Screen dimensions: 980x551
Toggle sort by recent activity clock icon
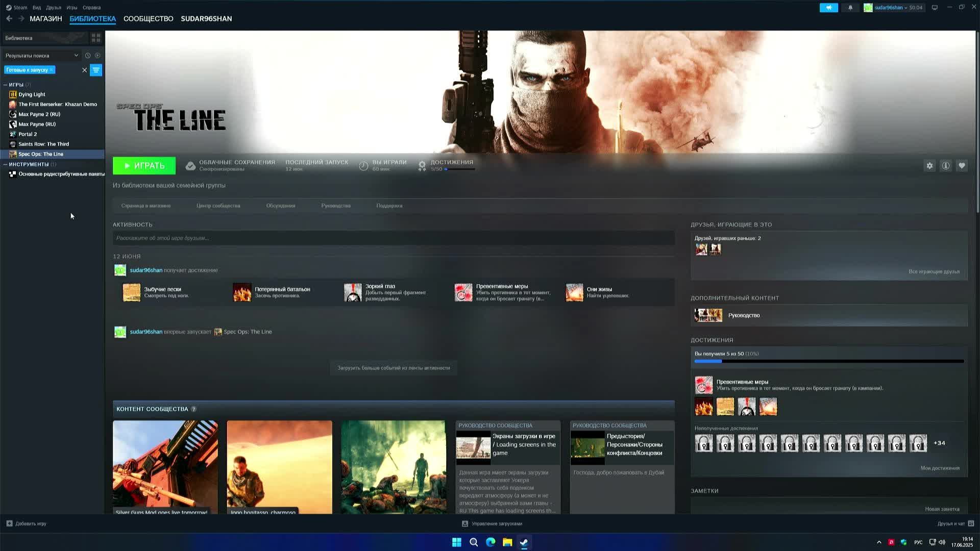pyautogui.click(x=88, y=56)
